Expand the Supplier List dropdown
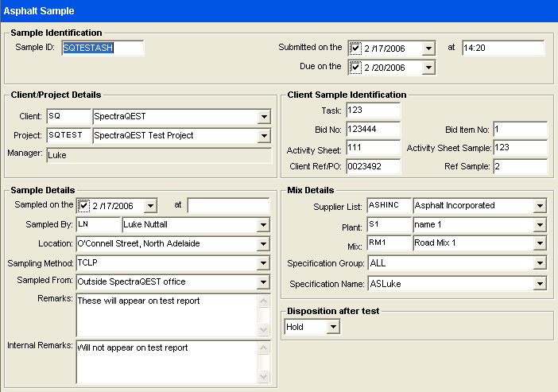This screenshot has height=392, width=558. (x=540, y=206)
